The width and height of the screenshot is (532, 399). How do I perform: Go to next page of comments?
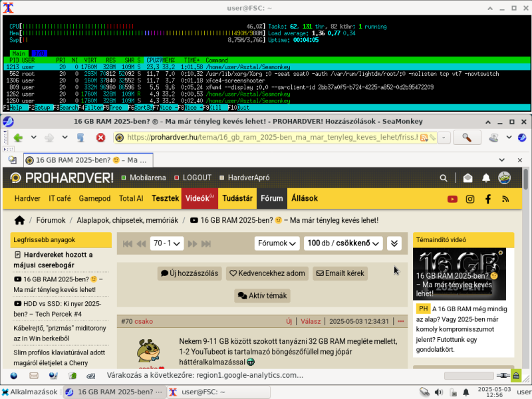click(192, 243)
